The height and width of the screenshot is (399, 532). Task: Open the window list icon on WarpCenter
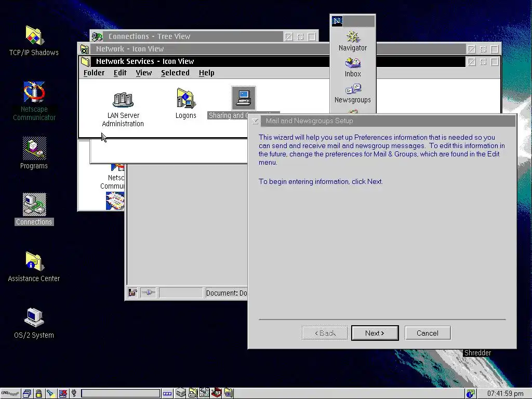27,394
